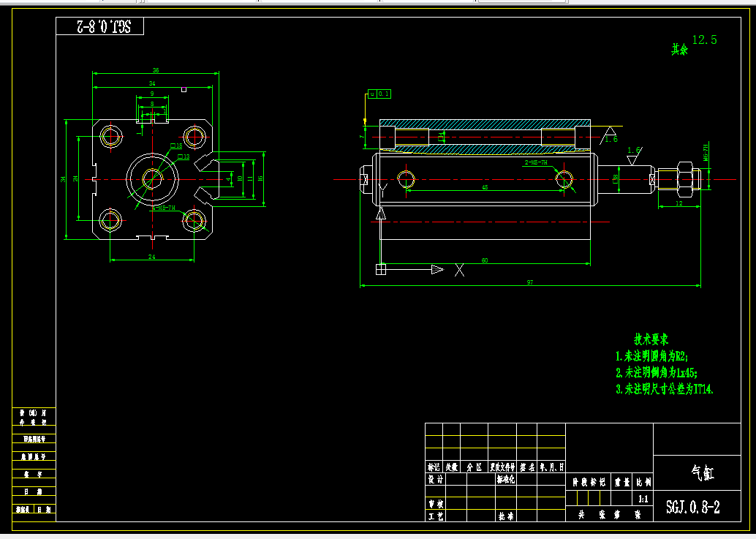This screenshot has height=539, width=756.
Task: Select technical note 3 about IT14 tolerance
Action: (x=665, y=388)
